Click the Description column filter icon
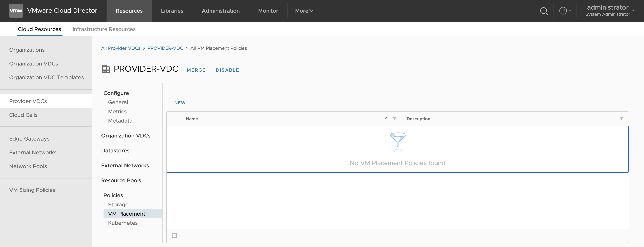The width and height of the screenshot is (644, 247). (622, 119)
